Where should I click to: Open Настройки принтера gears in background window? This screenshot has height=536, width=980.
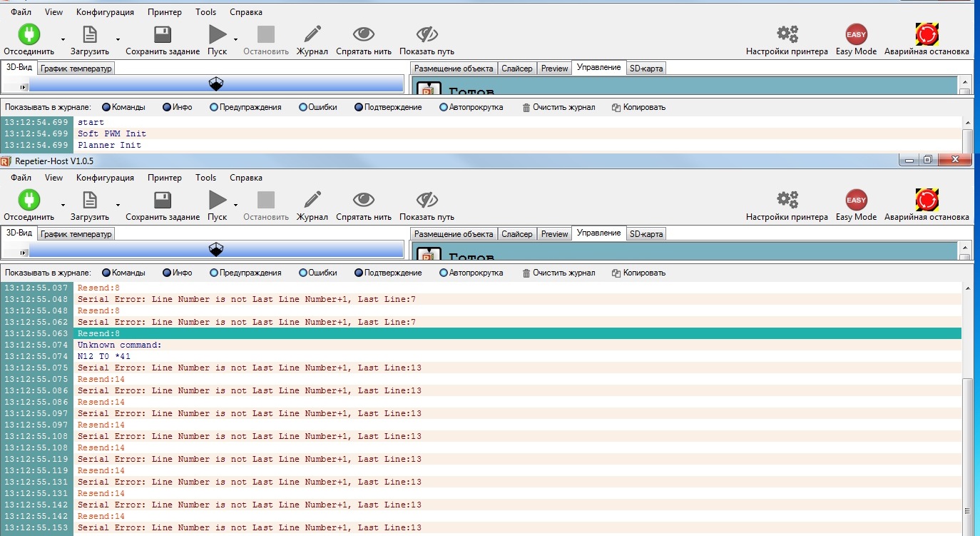click(787, 34)
